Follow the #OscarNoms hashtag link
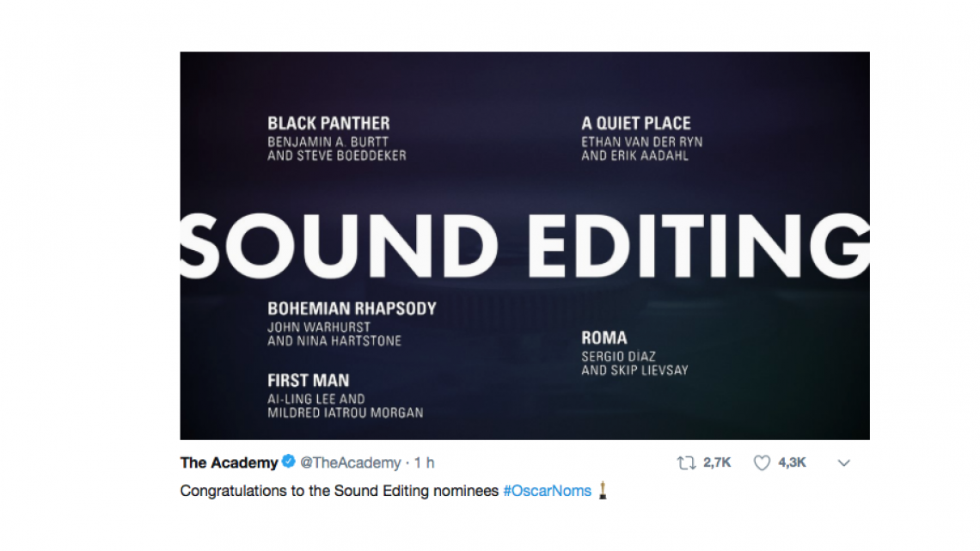Viewport: 980px width, 551px height. click(547, 491)
